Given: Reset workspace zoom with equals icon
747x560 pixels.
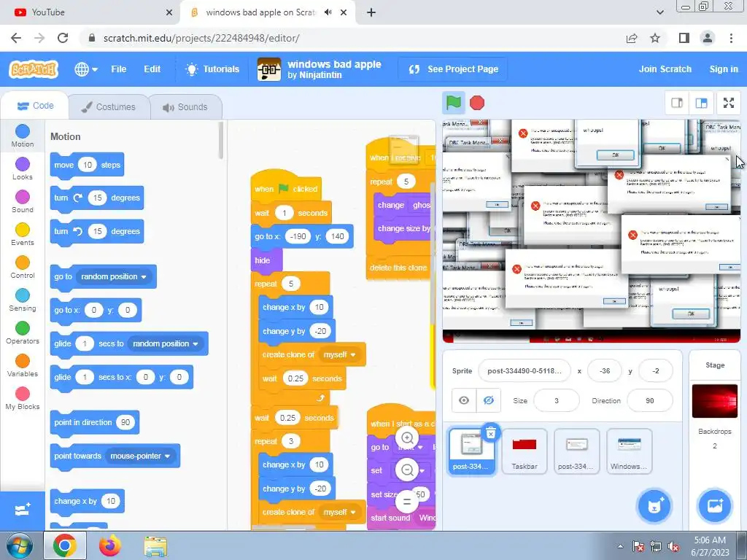Looking at the screenshot, I should tap(407, 502).
